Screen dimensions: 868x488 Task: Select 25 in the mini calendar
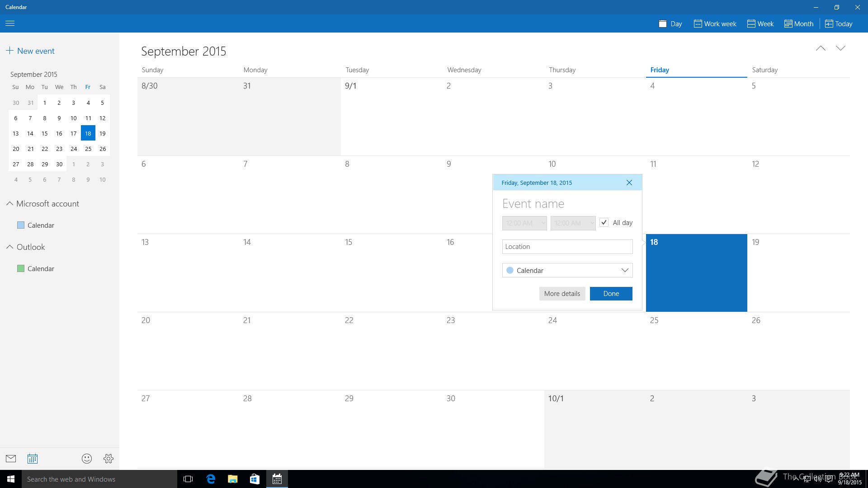pyautogui.click(x=88, y=149)
